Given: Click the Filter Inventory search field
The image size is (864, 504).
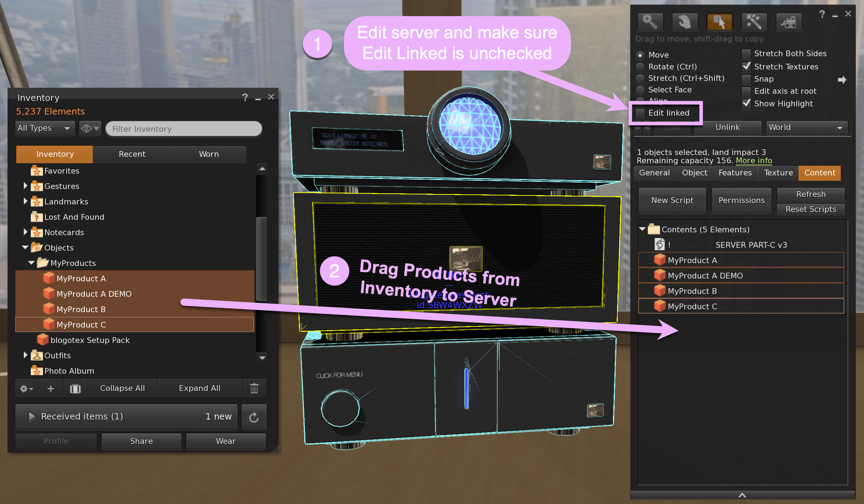Looking at the screenshot, I should [x=184, y=129].
